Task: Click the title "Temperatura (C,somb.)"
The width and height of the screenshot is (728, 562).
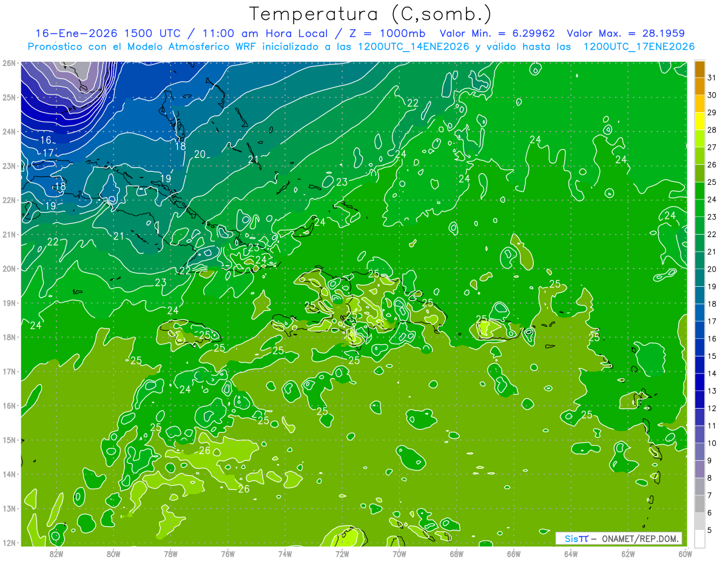Action: [x=371, y=14]
